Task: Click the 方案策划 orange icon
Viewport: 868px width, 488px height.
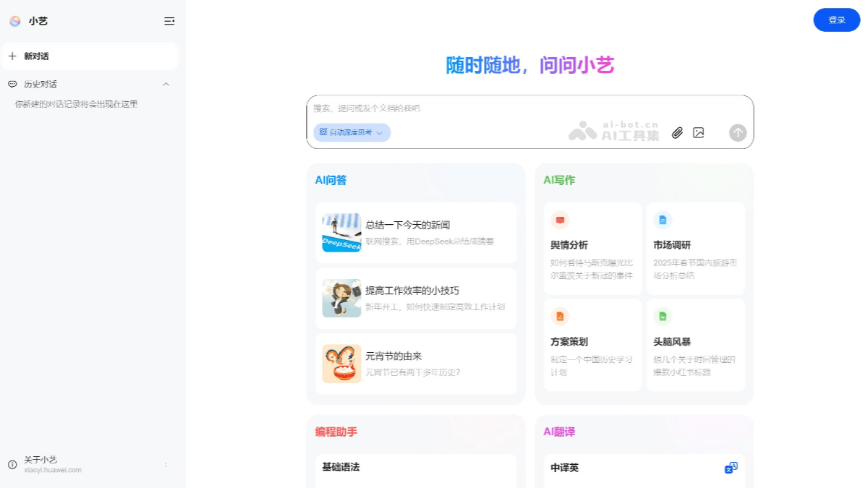Action: 559,317
